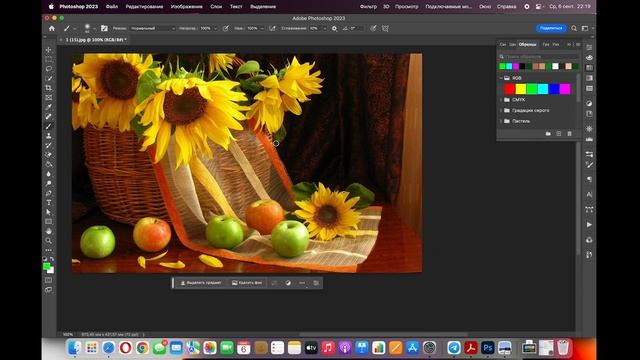Open smoothing options gear icon
Screen dimensions: 640x360
click(x=334, y=29)
